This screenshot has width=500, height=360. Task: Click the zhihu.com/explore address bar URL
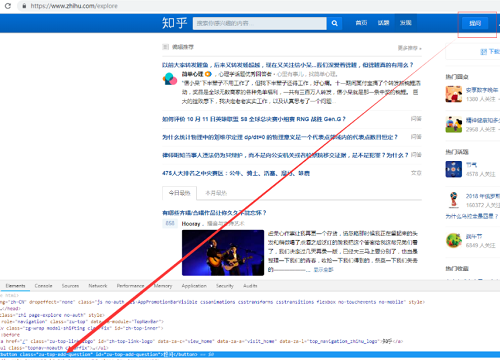click(74, 6)
